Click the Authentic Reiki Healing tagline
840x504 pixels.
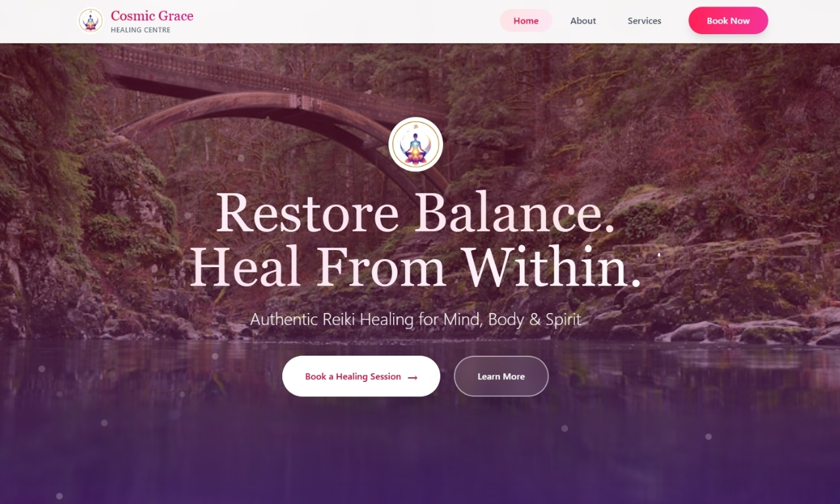coord(415,320)
